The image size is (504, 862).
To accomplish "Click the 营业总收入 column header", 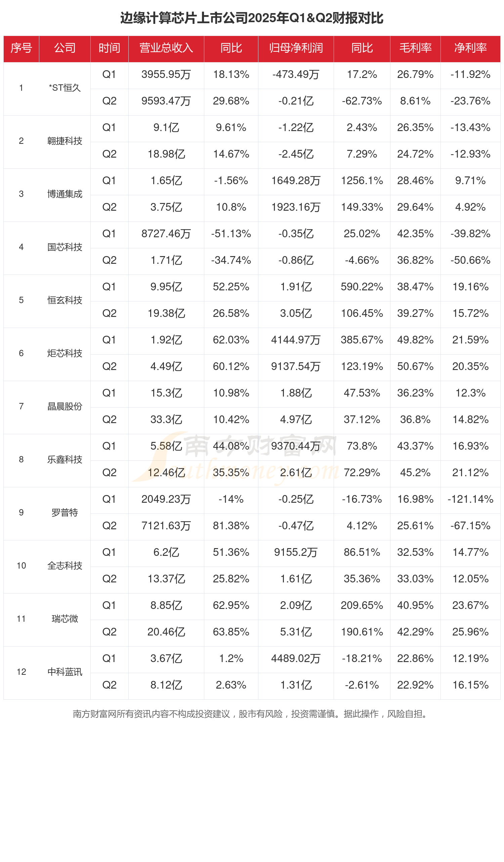I will tap(166, 48).
